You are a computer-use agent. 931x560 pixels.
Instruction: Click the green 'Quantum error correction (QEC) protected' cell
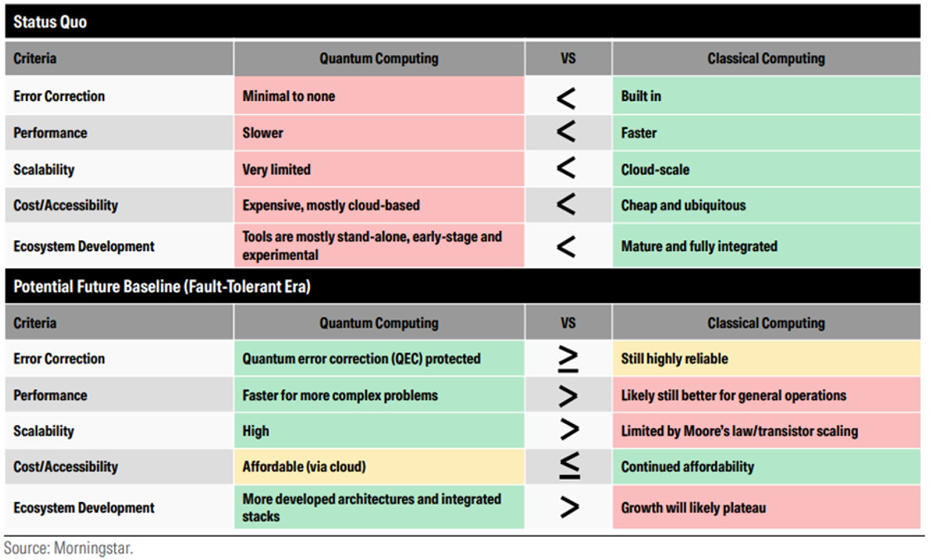[x=378, y=359]
